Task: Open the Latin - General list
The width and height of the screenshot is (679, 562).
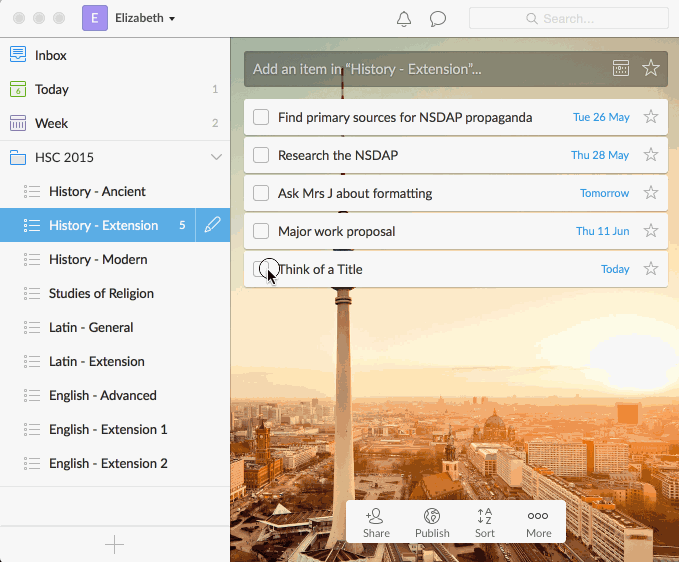Action: [x=91, y=328]
